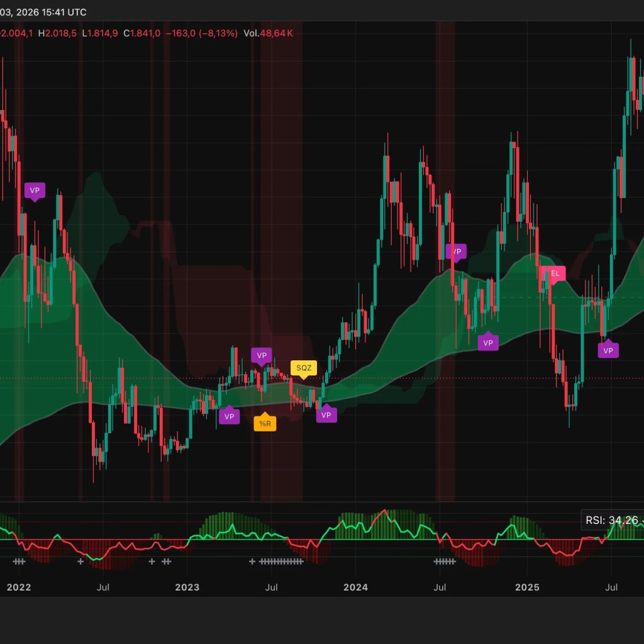Click the change value −163,0 (−8,13%)
The image size is (644, 644).
[202, 33]
